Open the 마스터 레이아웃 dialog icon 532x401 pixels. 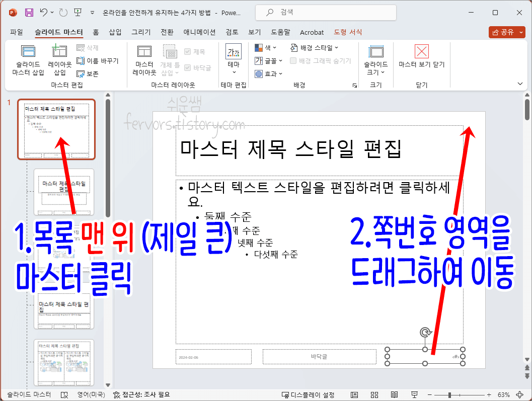[x=144, y=60]
